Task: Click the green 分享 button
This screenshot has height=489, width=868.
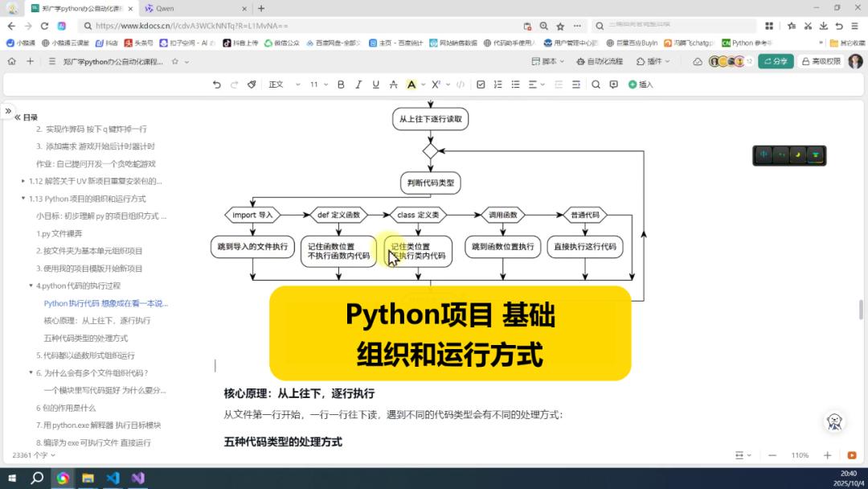Action: click(x=776, y=61)
